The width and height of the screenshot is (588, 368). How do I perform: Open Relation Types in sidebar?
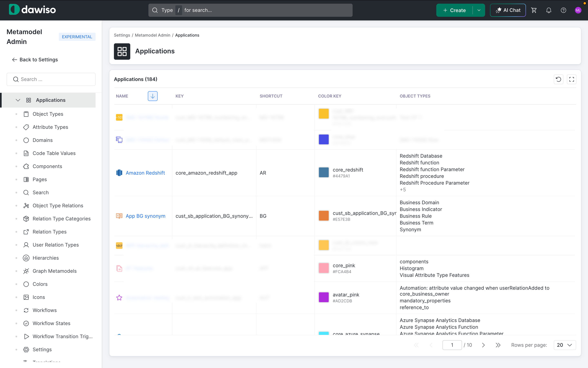pyautogui.click(x=50, y=232)
